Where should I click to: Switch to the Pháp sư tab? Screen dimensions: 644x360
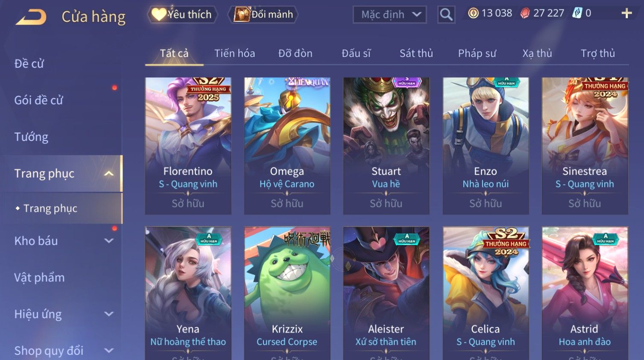pos(477,53)
